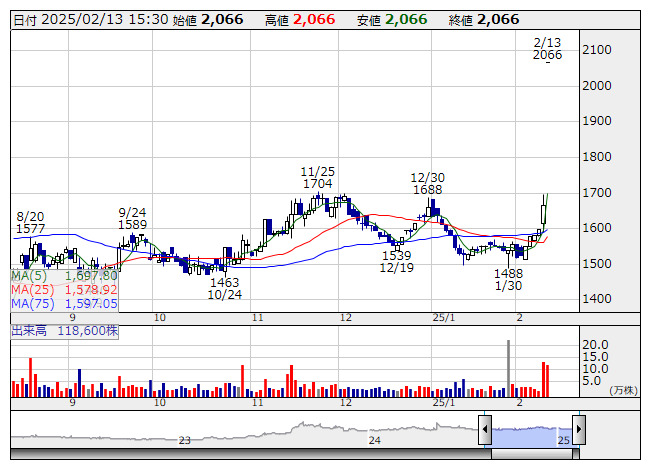
Task: Click the 出来高 118,600株 volume label
Action: (x=65, y=331)
